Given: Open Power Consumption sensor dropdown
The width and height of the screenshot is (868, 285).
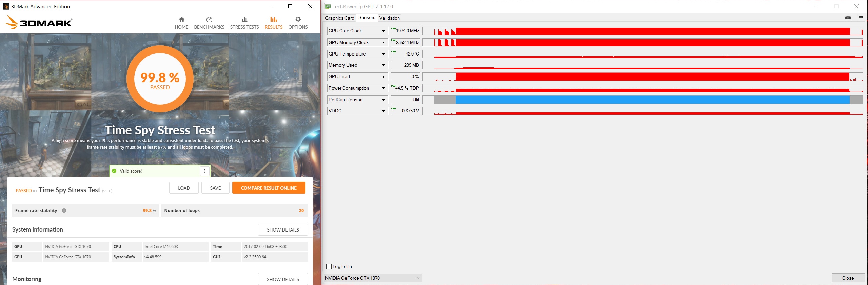Looking at the screenshot, I should coord(383,88).
